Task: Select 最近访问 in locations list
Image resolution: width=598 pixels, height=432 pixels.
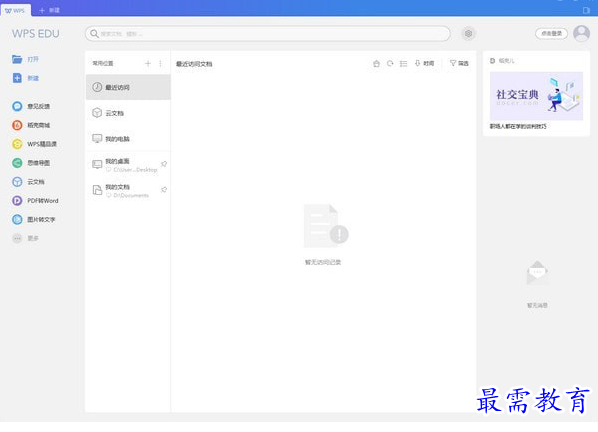Action: click(128, 87)
